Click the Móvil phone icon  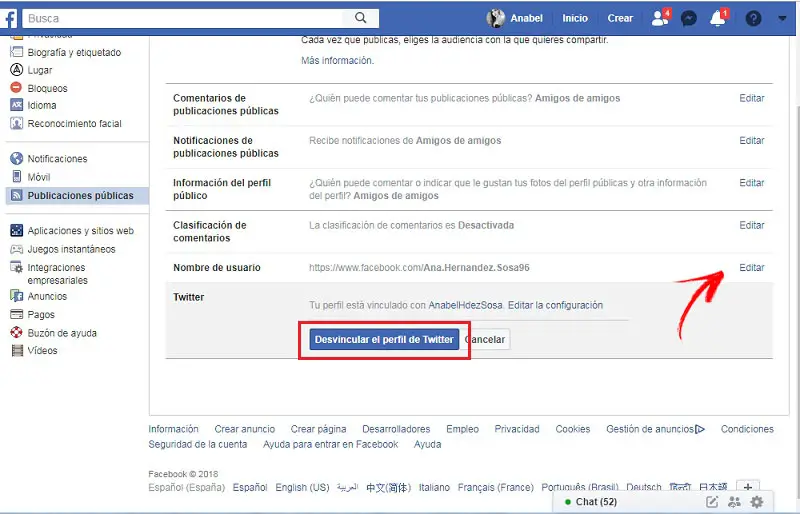click(x=17, y=177)
